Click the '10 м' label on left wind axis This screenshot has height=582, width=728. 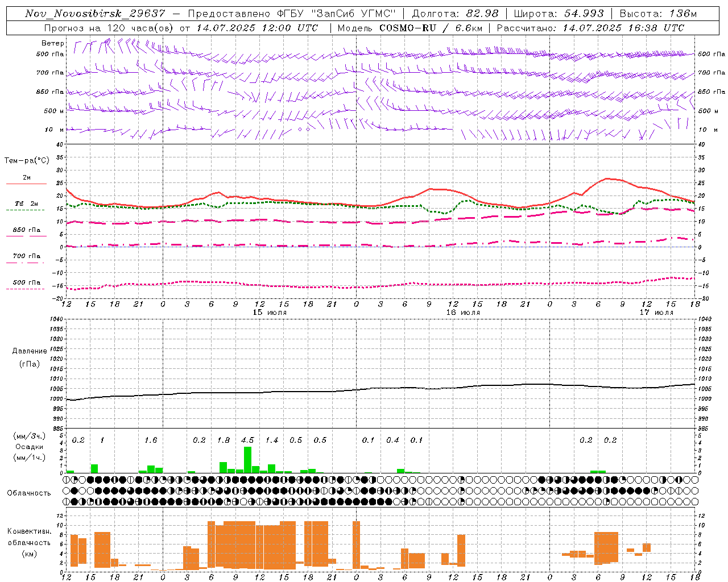click(54, 130)
